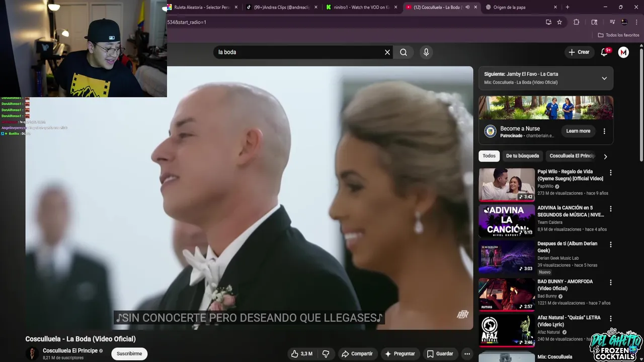Click chamberlain sponsor link in ad
The width and height of the screenshot is (644, 362).
tap(539, 136)
